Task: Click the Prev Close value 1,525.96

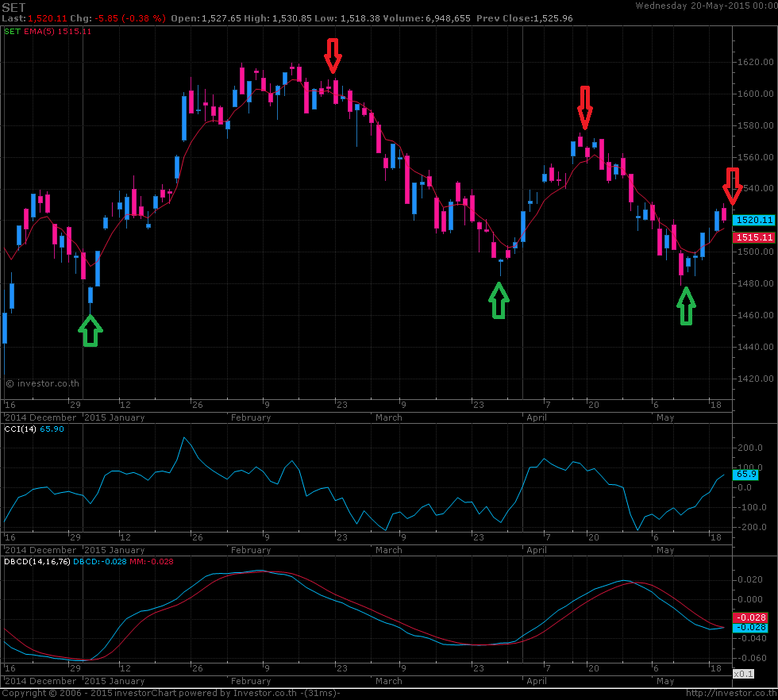Action: pos(553,18)
